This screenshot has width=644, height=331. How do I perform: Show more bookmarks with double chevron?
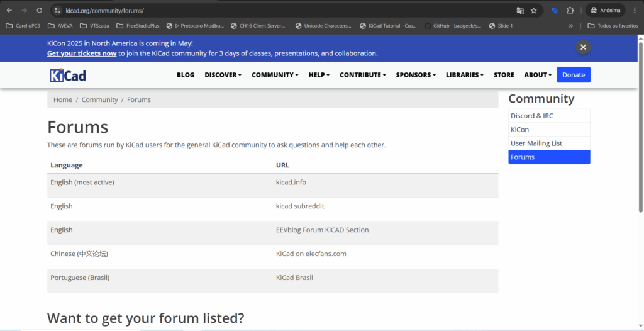pos(571,26)
